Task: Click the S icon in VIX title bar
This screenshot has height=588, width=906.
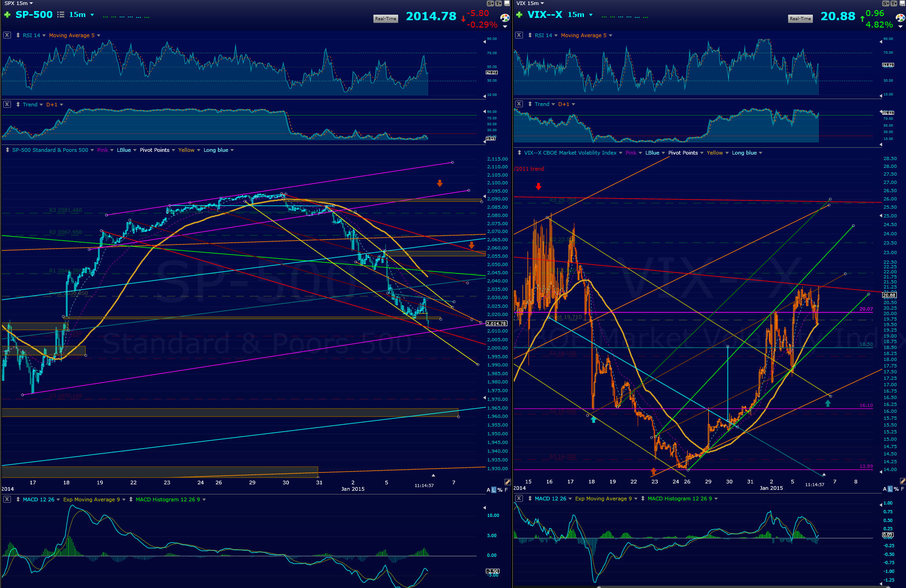Action: [886, 3]
